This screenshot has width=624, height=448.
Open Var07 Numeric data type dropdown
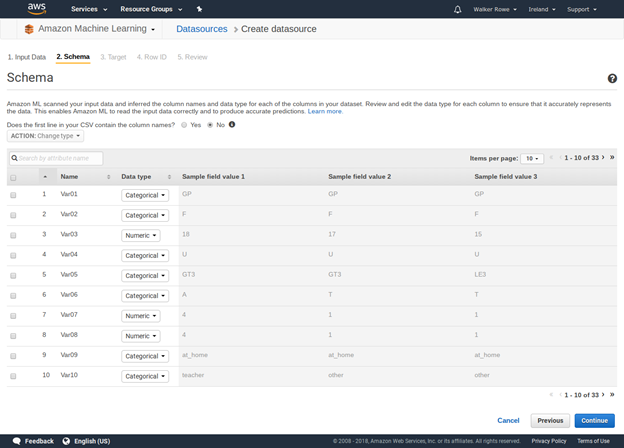click(141, 316)
